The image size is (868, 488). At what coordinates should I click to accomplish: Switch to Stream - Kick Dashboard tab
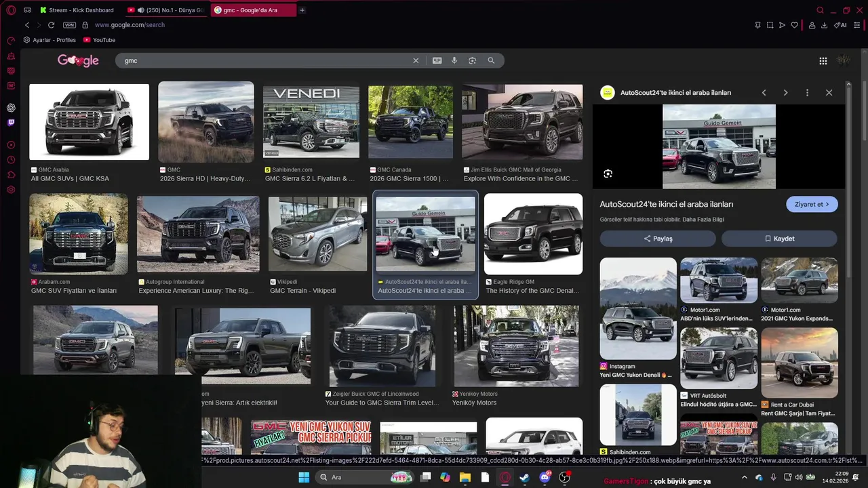point(78,10)
